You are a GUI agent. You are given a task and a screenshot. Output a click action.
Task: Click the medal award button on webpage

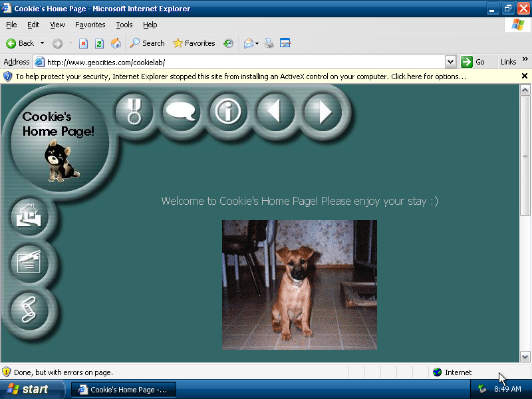click(134, 110)
